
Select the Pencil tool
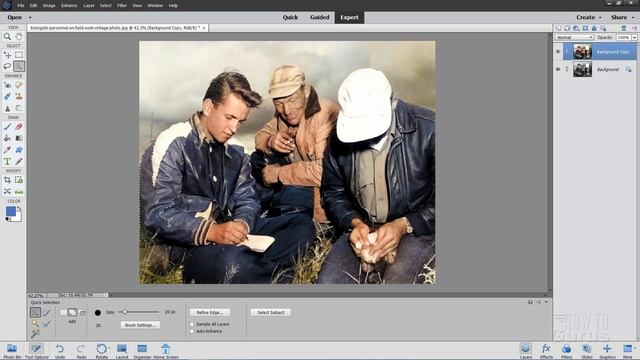[x=19, y=161]
